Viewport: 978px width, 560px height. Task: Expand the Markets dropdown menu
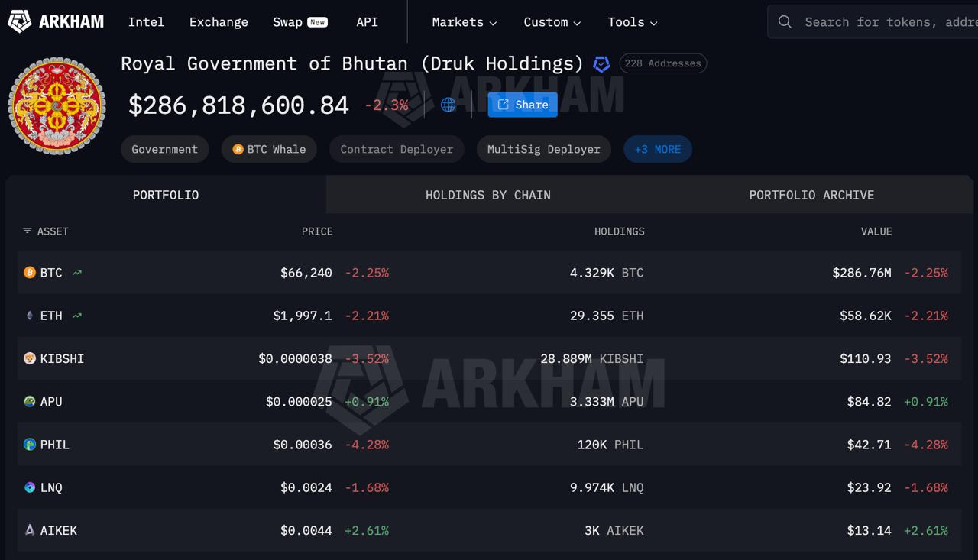464,22
